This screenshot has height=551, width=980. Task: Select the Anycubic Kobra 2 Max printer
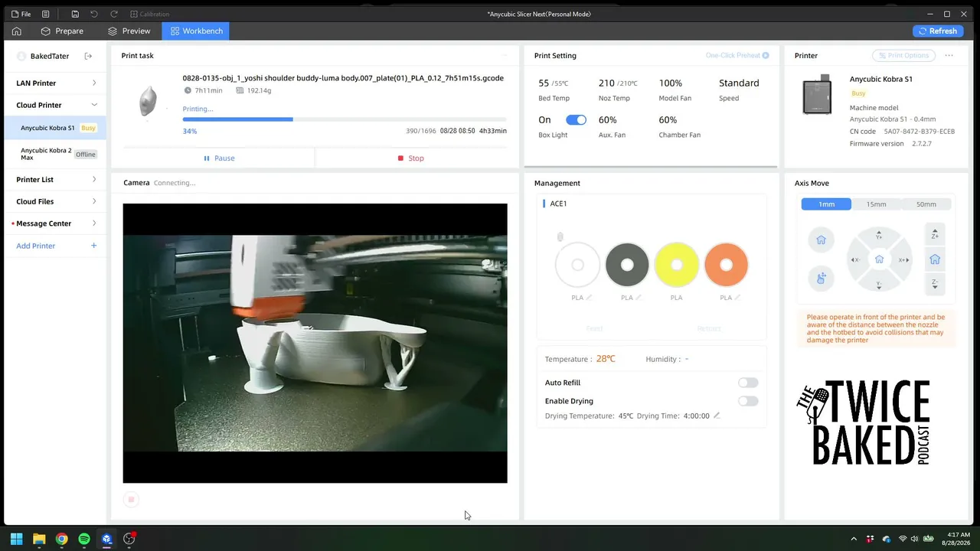pyautogui.click(x=55, y=153)
